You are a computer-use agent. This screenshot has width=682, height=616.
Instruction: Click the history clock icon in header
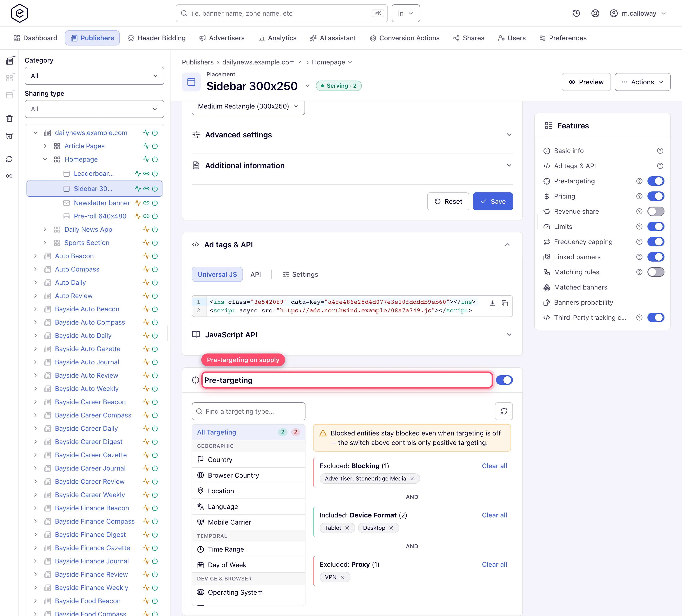[x=576, y=13]
